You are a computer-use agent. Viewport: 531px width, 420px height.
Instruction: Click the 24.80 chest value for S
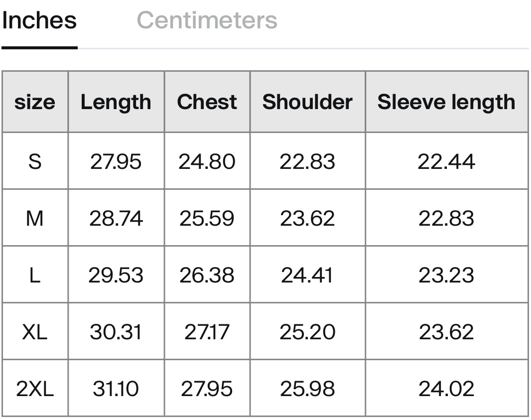click(x=207, y=161)
